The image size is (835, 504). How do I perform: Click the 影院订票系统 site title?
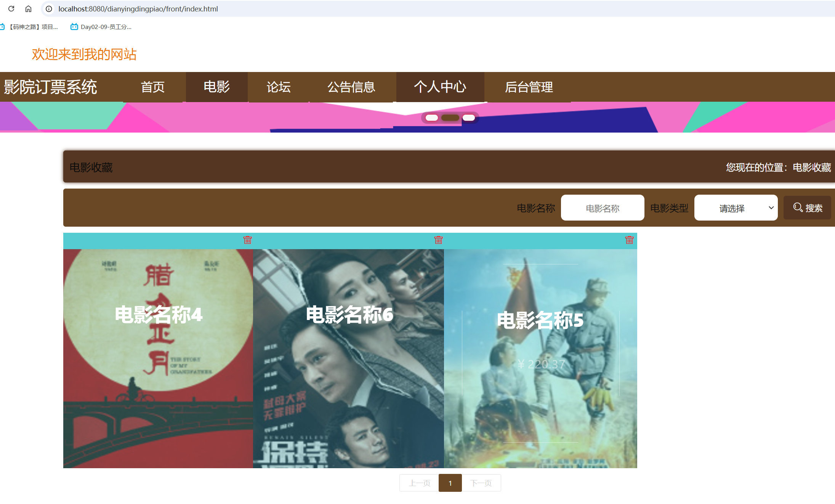coord(50,87)
